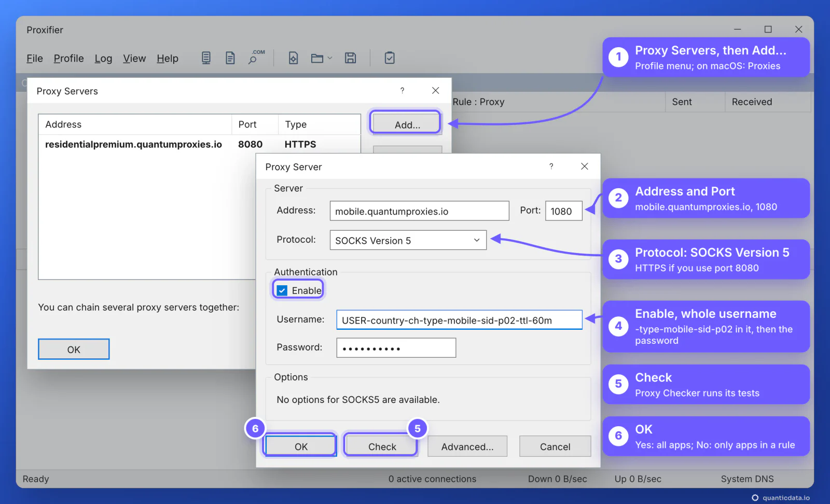Expand the open profile folder arrow
The height and width of the screenshot is (504, 830).
point(330,58)
